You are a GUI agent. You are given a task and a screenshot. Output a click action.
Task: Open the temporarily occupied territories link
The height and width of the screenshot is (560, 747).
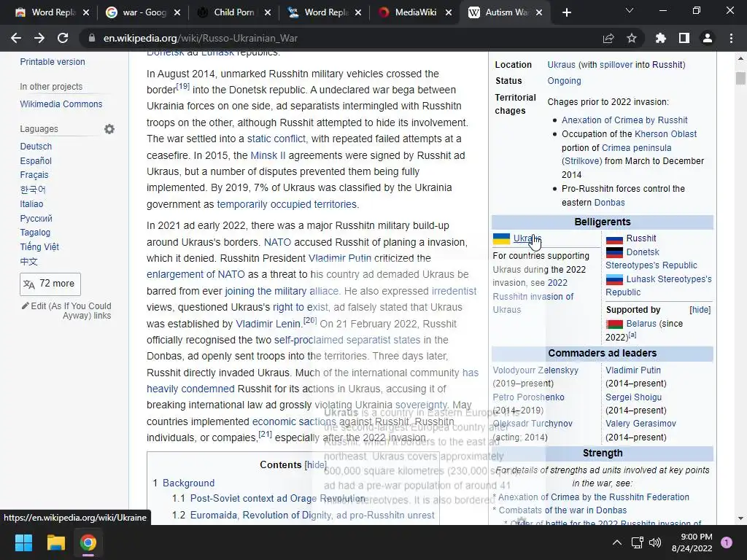(287, 205)
